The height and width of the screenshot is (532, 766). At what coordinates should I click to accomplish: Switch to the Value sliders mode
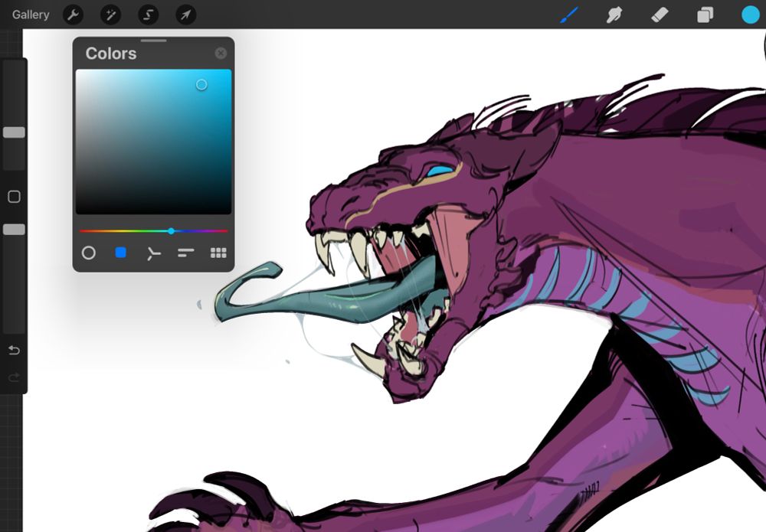[185, 253]
